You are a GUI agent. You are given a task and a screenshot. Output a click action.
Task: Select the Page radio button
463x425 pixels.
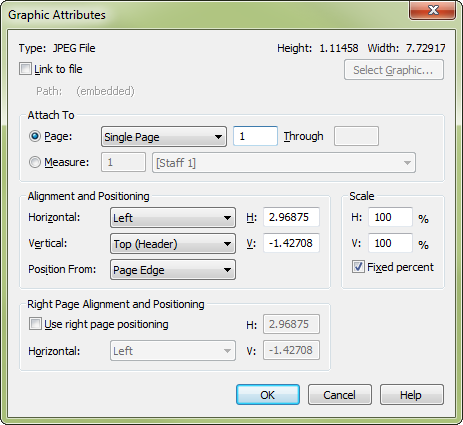[35, 136]
